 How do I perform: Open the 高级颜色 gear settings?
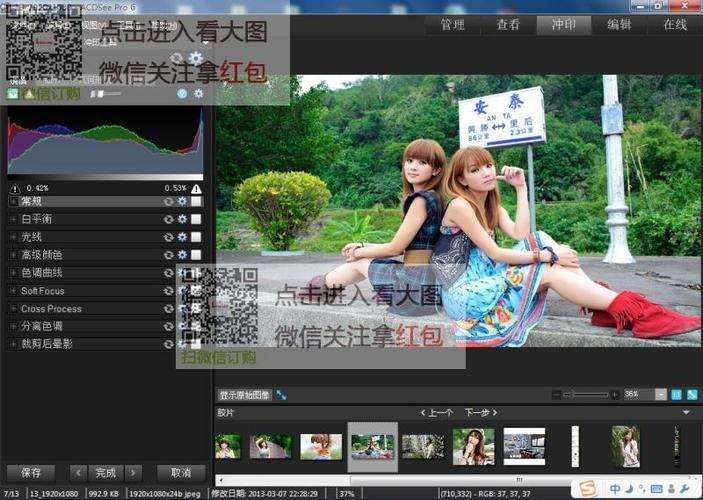click(x=182, y=255)
